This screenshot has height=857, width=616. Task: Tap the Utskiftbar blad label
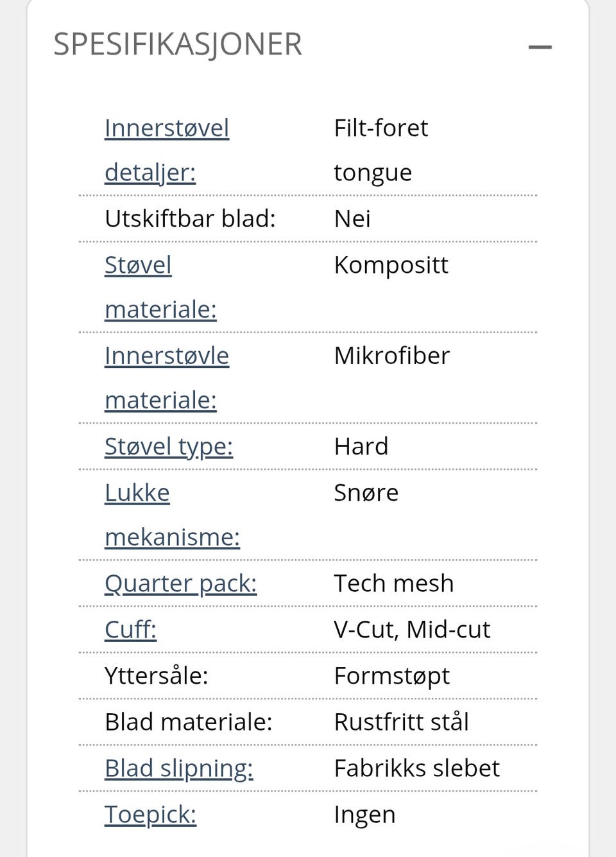click(190, 218)
